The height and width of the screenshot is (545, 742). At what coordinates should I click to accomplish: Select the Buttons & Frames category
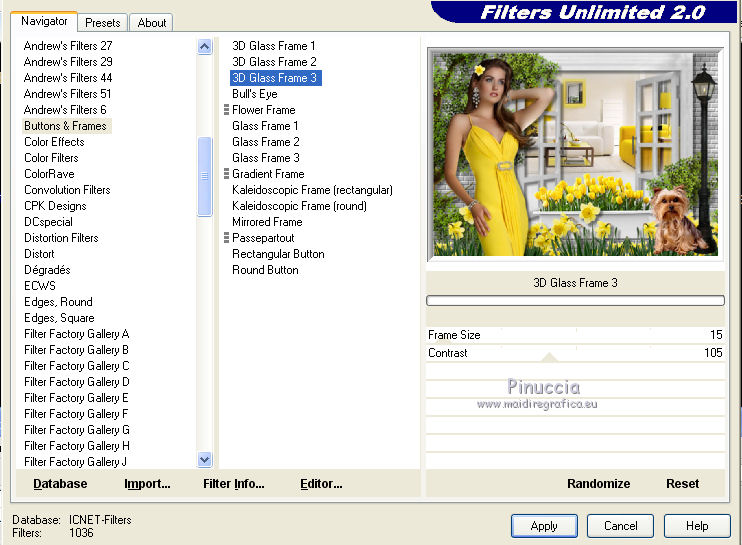click(x=65, y=126)
